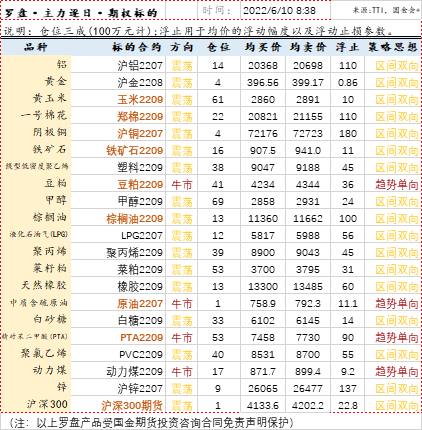Click the buy price 26065 for 沪锌2207

pyautogui.click(x=263, y=389)
